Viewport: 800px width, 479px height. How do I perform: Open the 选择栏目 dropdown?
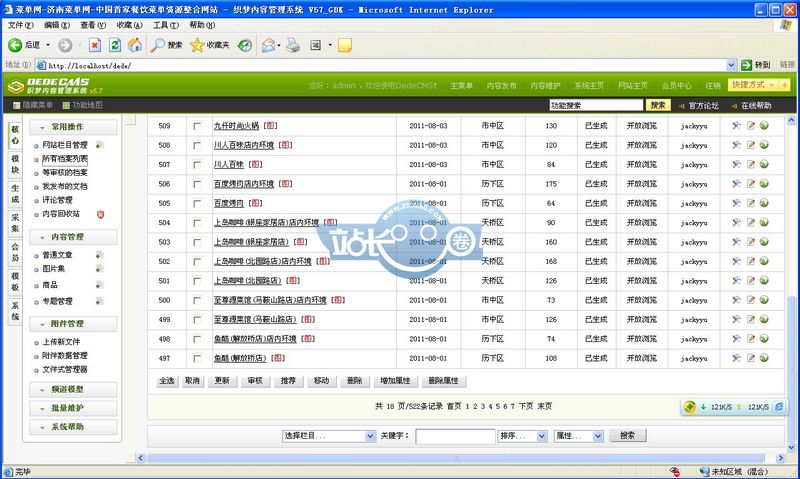[329, 436]
